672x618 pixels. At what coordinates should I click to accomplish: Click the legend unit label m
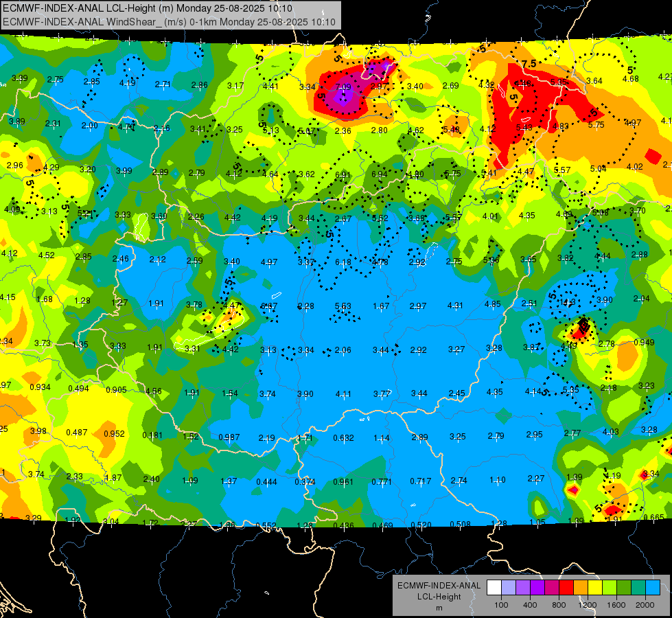pyautogui.click(x=439, y=608)
